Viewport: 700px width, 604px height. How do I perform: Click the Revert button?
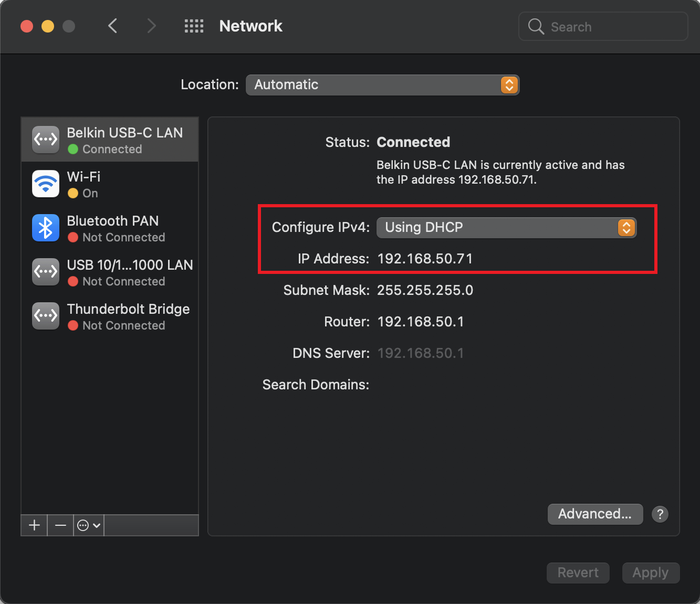pyautogui.click(x=578, y=573)
